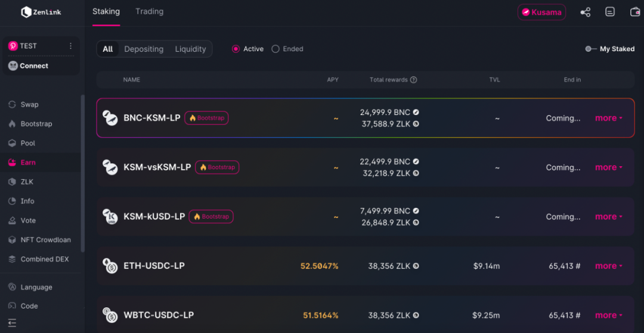Click the Total rewards help icon
This screenshot has height=333, width=644.
pyautogui.click(x=414, y=80)
